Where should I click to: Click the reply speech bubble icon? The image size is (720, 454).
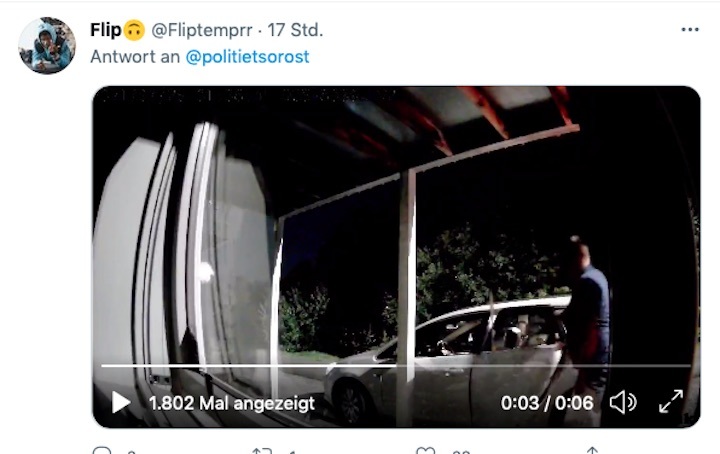[102, 451]
